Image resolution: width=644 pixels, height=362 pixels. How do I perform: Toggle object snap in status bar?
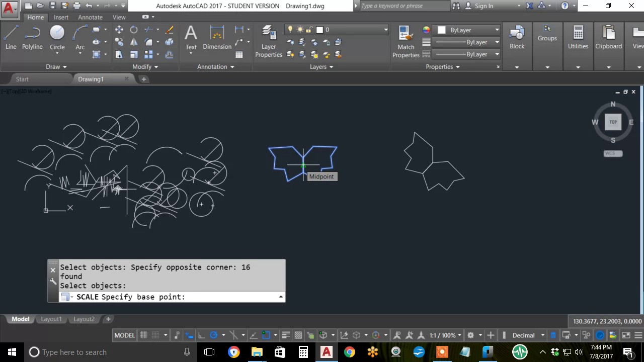point(266,335)
